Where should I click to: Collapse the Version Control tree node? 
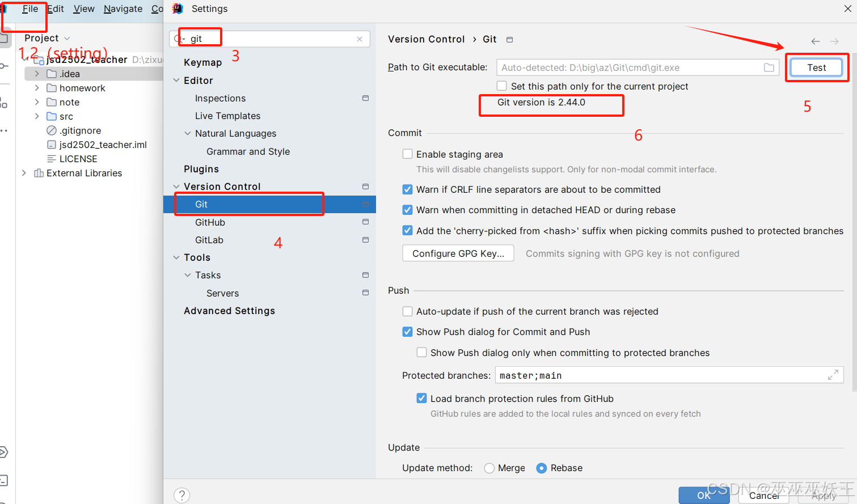(x=176, y=186)
